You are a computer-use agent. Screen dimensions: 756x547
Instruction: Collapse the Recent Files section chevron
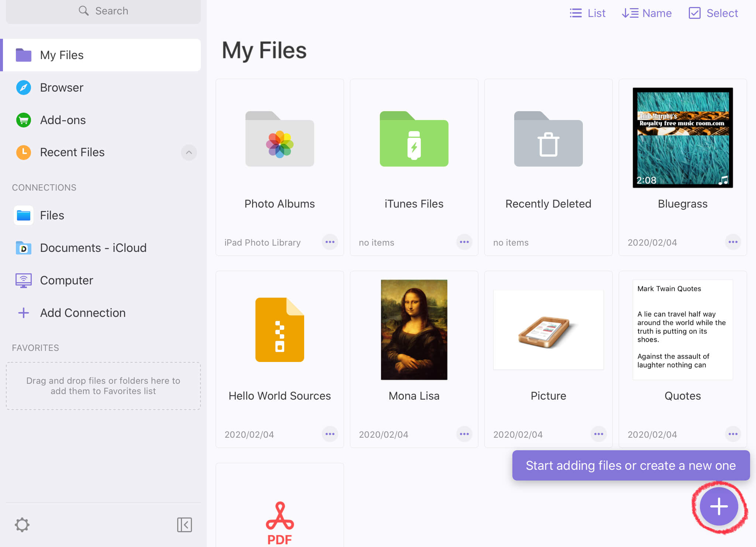tap(189, 152)
